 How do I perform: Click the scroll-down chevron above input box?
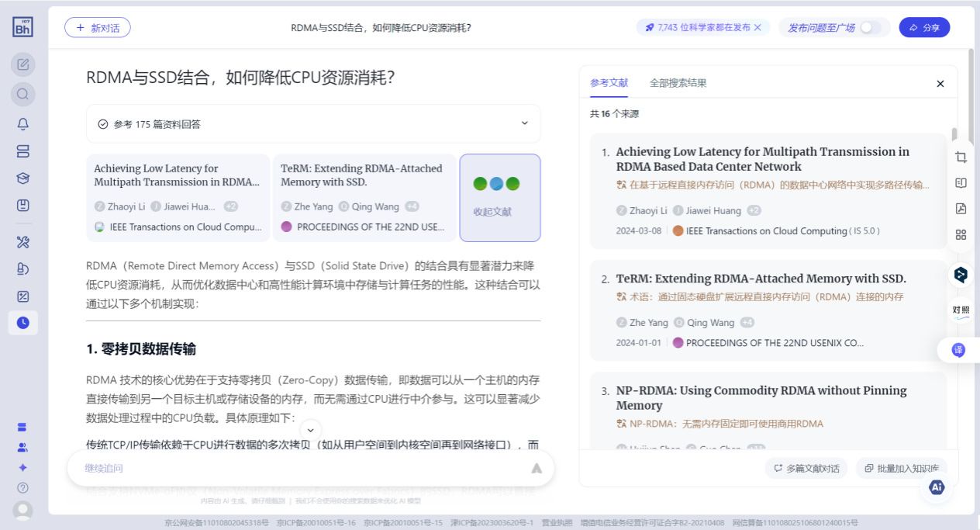pos(310,430)
